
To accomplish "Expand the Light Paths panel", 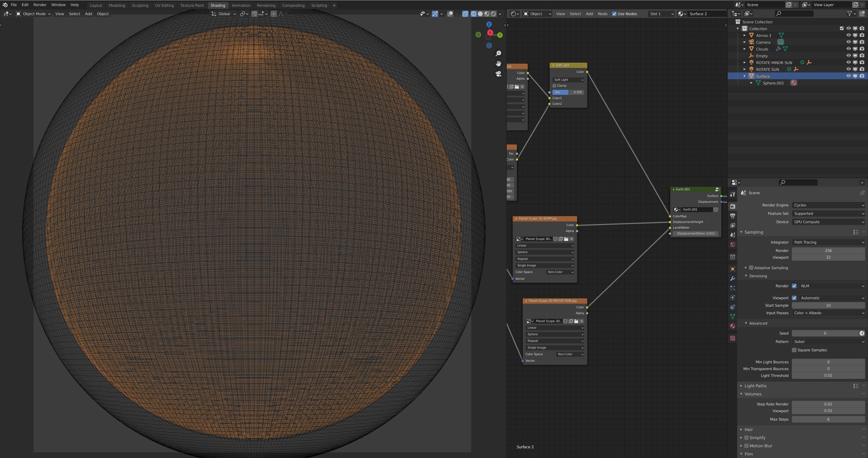I will tap(755, 386).
